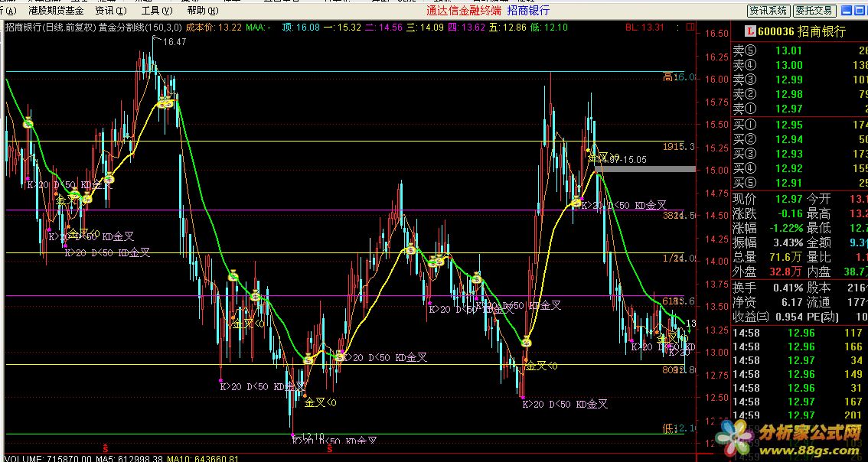Click the indicator name 黄金分割线(150,3,0)
The height and width of the screenshot is (462, 868).
click(140, 27)
